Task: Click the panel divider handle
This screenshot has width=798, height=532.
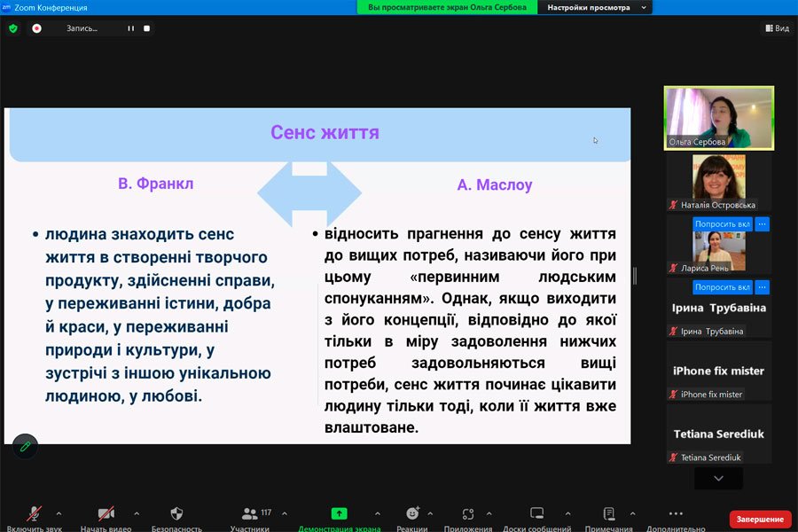Action: 635,276
